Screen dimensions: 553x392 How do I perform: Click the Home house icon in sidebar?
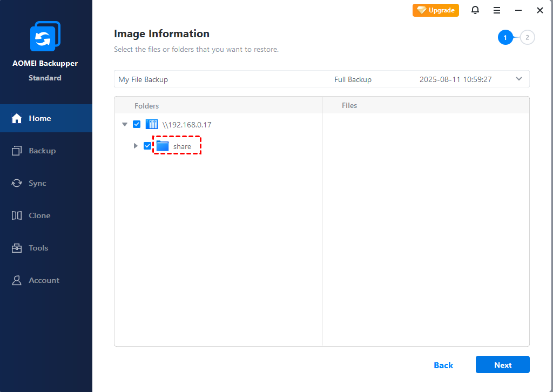point(17,118)
